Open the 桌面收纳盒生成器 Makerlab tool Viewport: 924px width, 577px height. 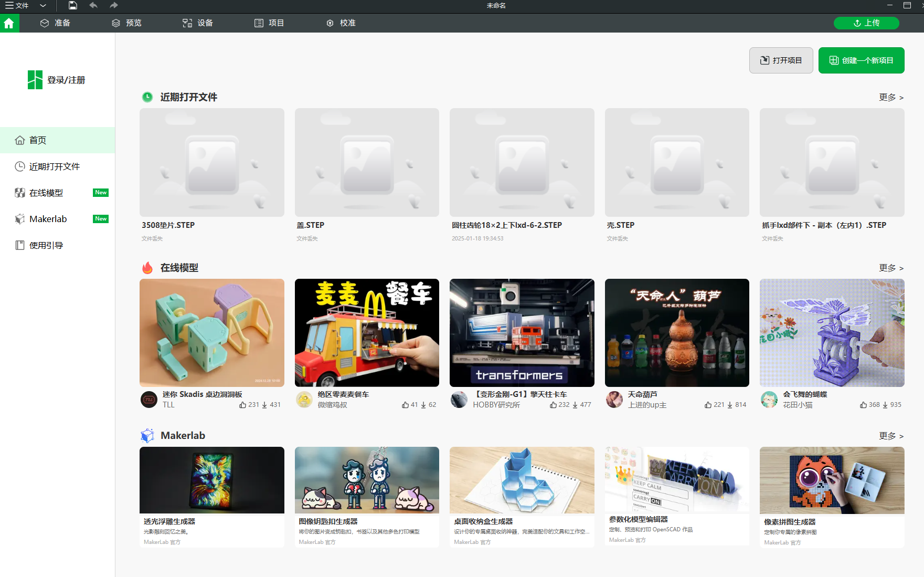click(x=522, y=497)
